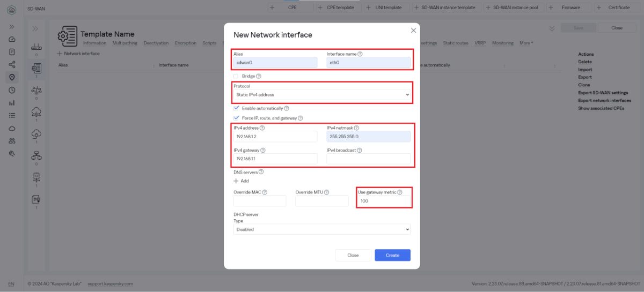Toggle Force IP, route, and gateway checkbox
This screenshot has height=292, width=644.
236,118
